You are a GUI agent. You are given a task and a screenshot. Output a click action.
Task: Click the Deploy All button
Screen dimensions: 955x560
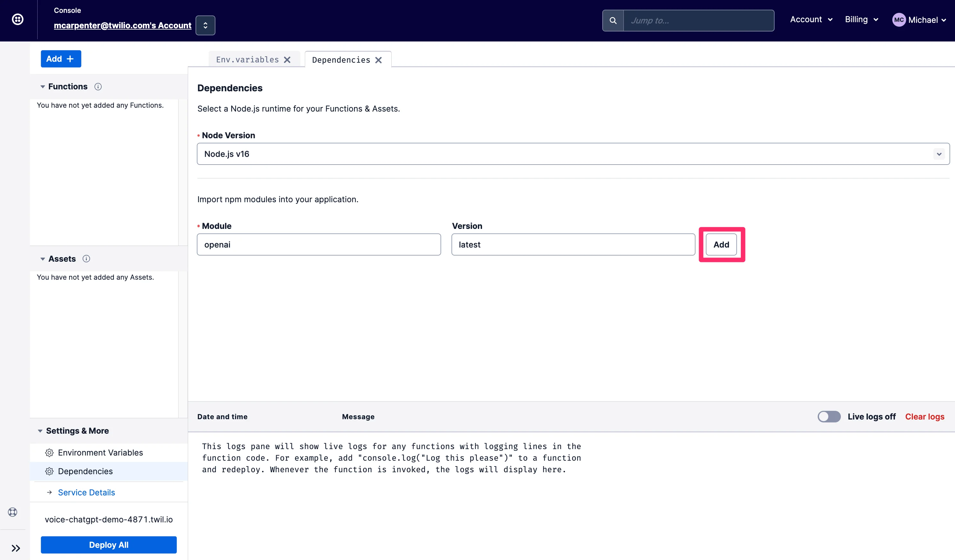tap(109, 545)
